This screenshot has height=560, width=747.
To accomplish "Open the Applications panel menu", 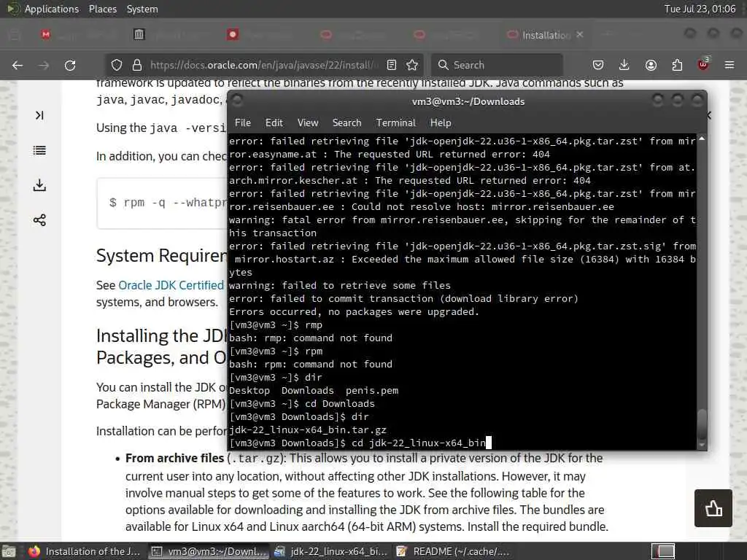I will pyautogui.click(x=52, y=9).
